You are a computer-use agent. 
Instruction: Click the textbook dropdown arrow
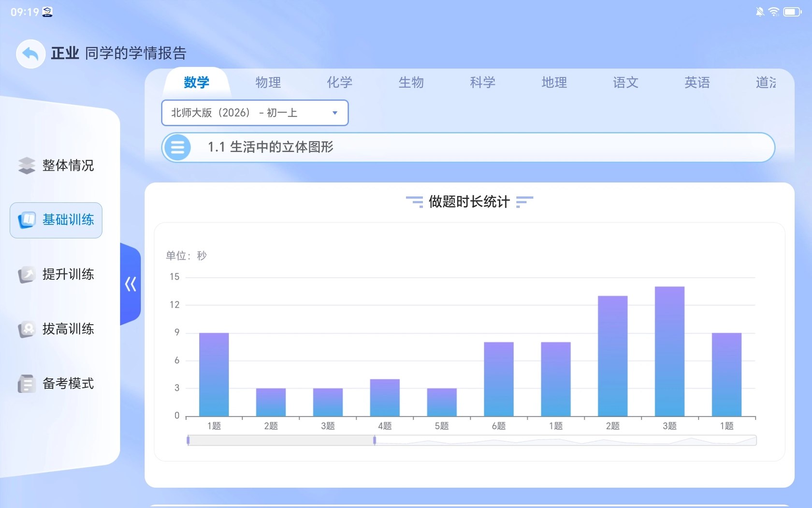[x=334, y=113]
